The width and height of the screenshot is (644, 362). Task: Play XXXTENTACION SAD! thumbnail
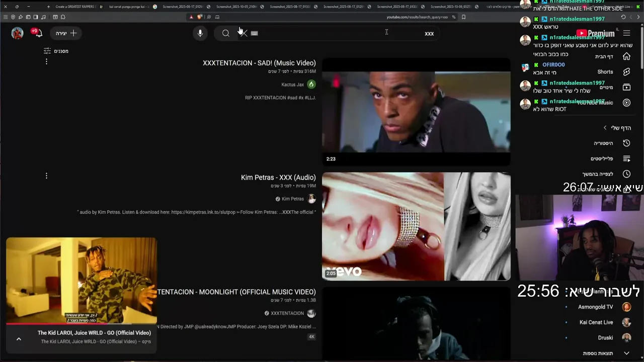416,112
